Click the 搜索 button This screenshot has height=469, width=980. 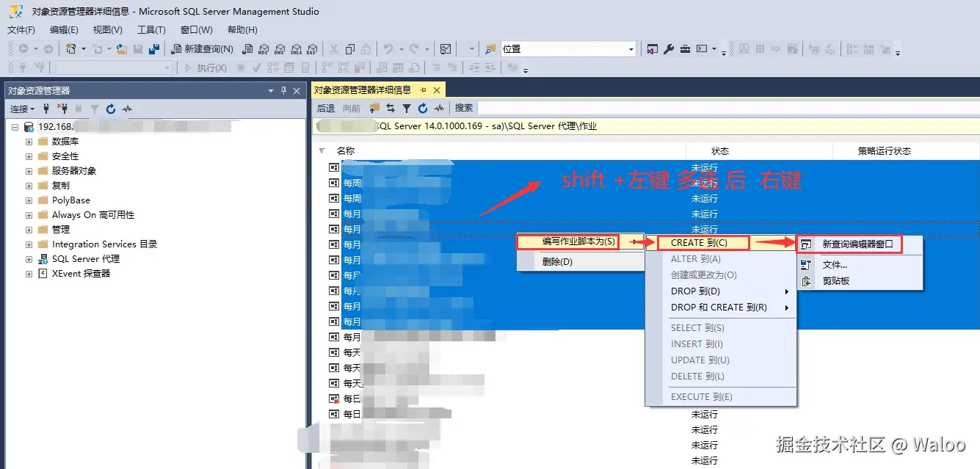(x=464, y=108)
